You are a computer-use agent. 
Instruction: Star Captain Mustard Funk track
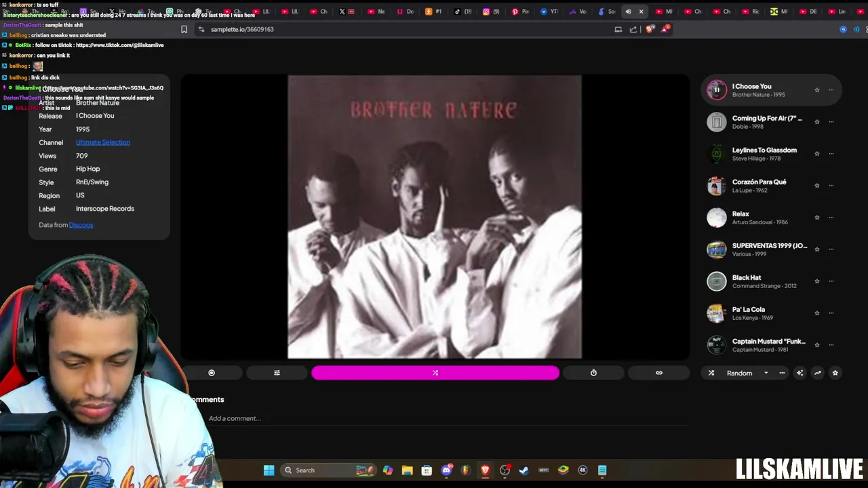coord(817,345)
